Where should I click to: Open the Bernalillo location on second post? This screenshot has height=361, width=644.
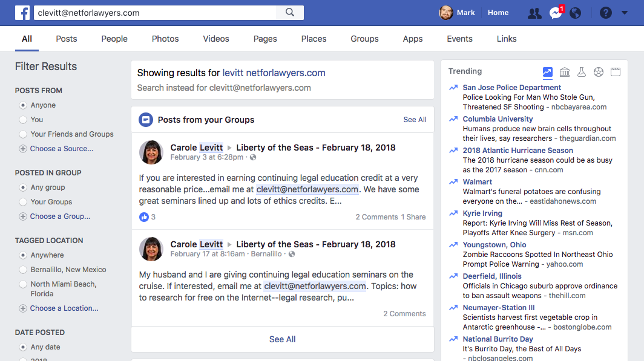point(266,254)
